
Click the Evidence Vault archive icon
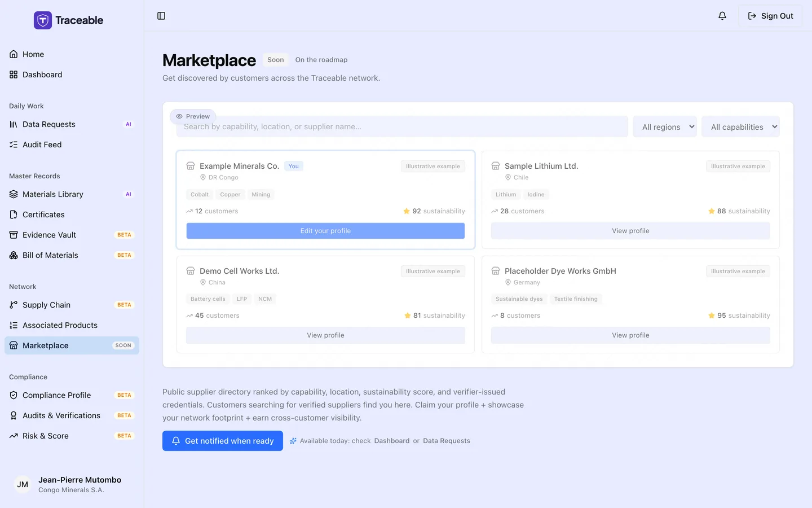(x=14, y=235)
